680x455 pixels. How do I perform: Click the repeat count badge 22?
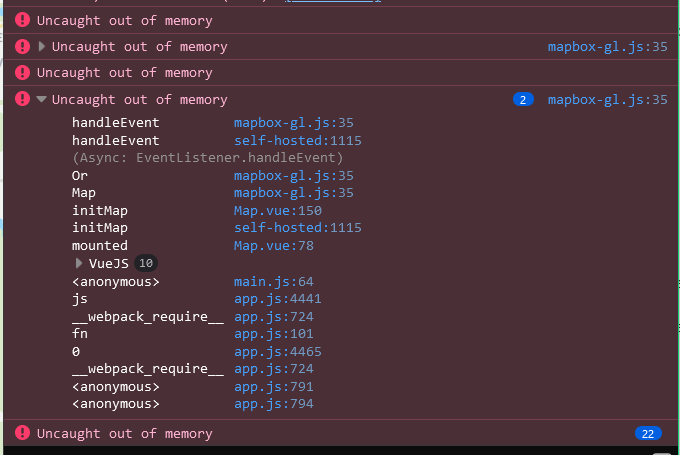click(x=648, y=434)
